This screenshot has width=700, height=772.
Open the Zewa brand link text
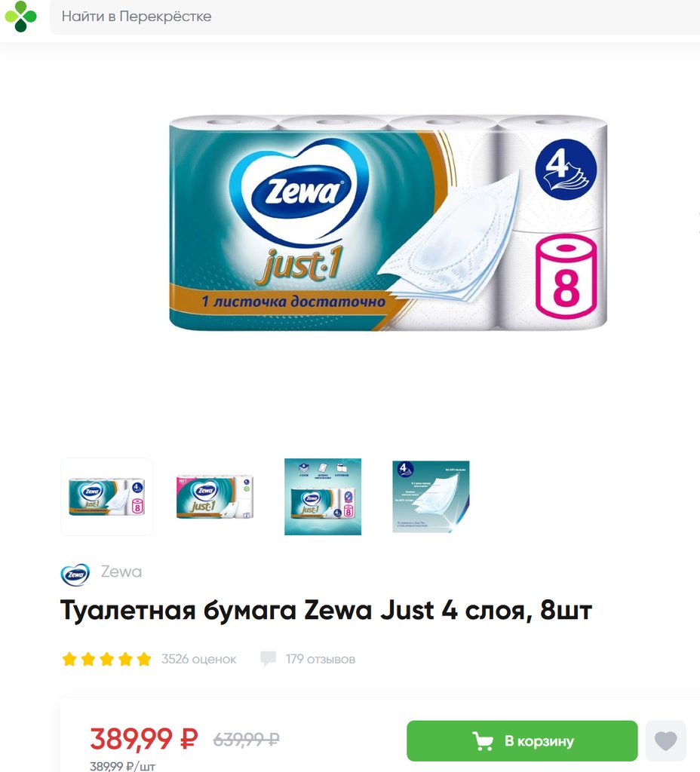pyautogui.click(x=121, y=571)
